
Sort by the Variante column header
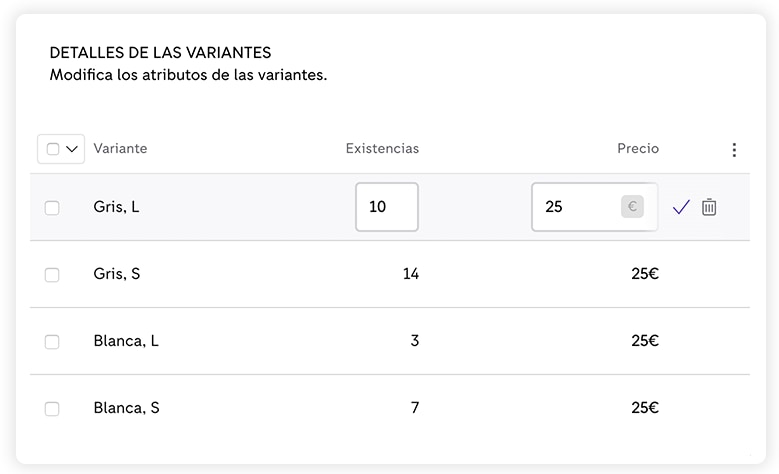click(x=120, y=149)
